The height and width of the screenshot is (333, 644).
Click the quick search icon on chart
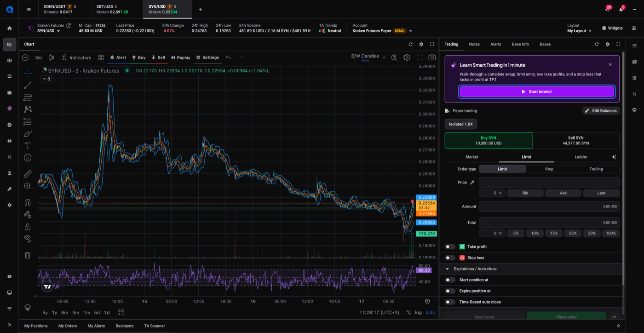[x=394, y=57]
